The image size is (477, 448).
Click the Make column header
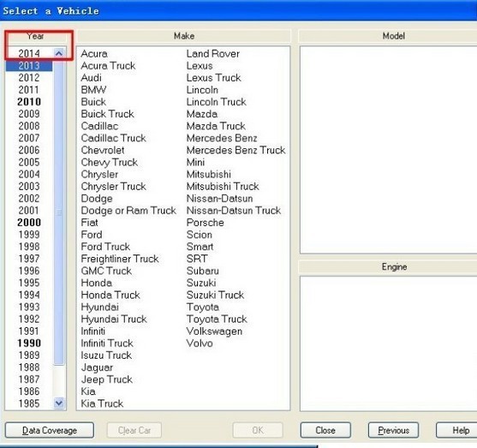point(184,36)
